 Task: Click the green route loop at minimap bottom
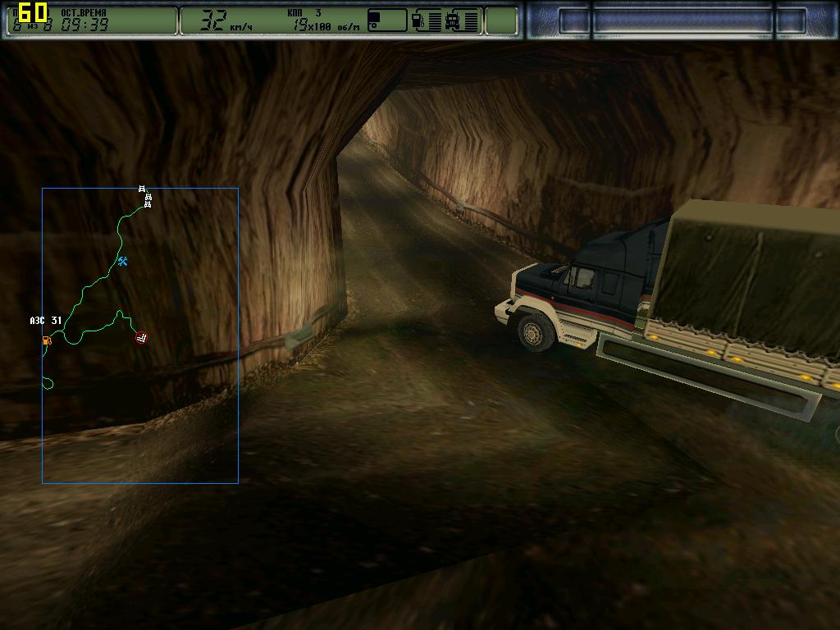tap(48, 382)
